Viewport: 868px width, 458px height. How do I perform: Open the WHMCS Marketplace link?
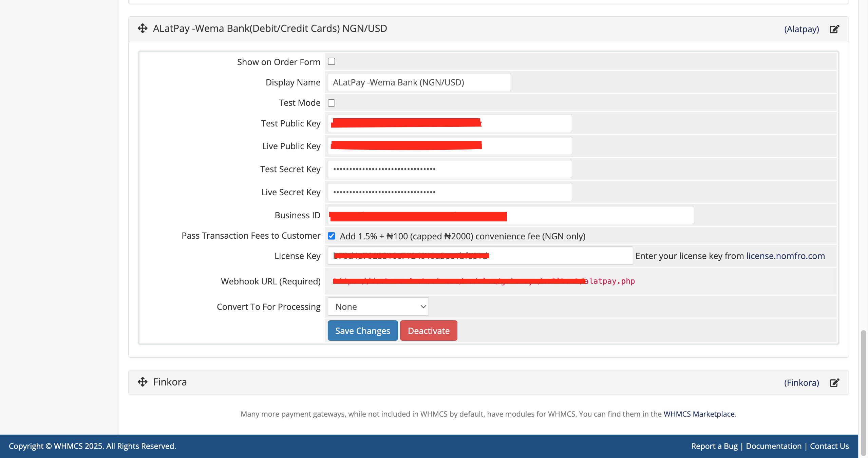coord(699,414)
